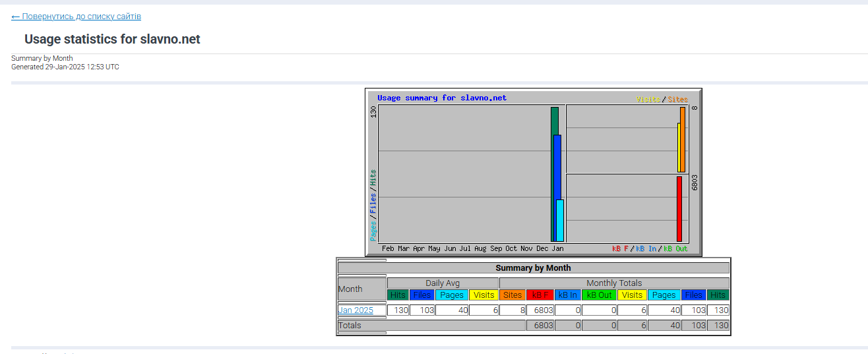Select the cyan Pages header under Daily Avg

click(x=452, y=295)
